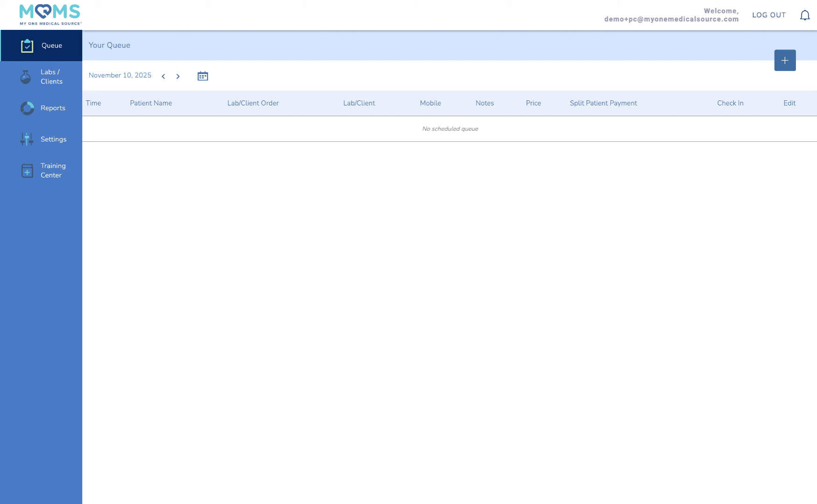Navigate to the Reports section

(x=53, y=108)
